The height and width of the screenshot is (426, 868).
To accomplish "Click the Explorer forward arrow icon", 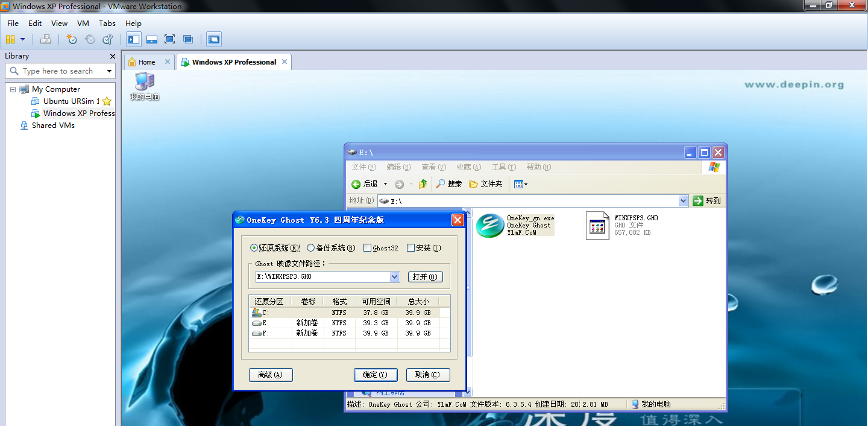I will (x=399, y=184).
